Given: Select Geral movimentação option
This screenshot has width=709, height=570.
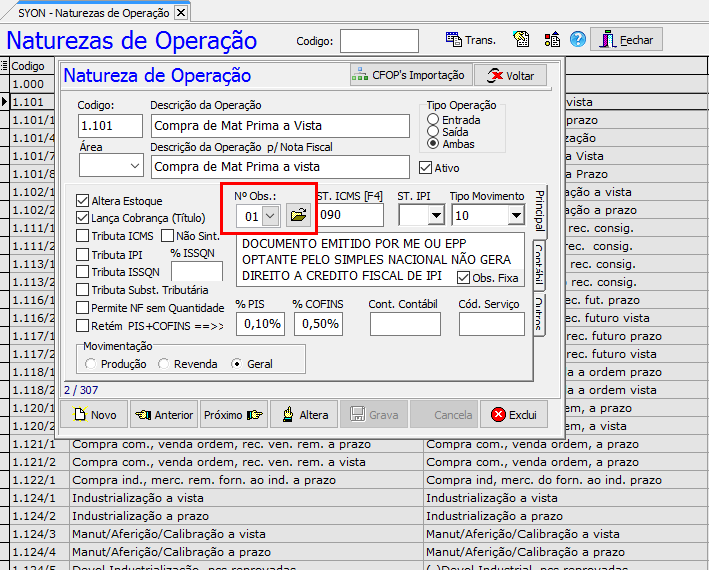Looking at the screenshot, I should (x=236, y=363).
